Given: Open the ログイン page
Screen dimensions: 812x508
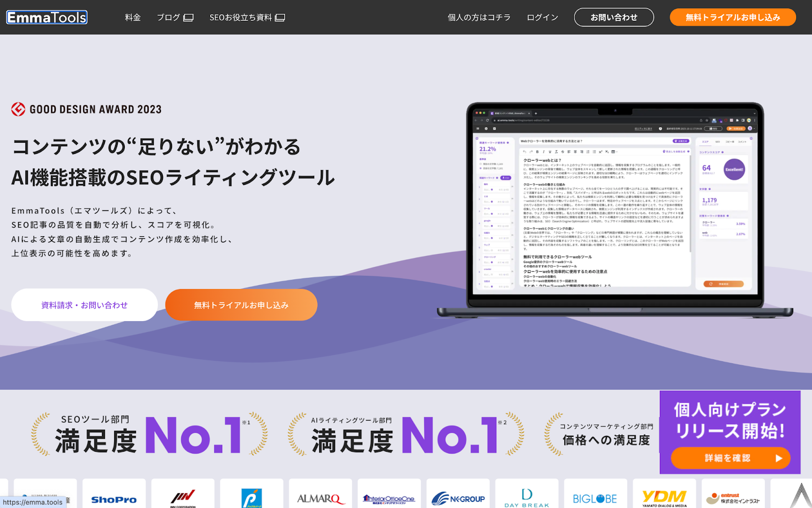Looking at the screenshot, I should (543, 17).
